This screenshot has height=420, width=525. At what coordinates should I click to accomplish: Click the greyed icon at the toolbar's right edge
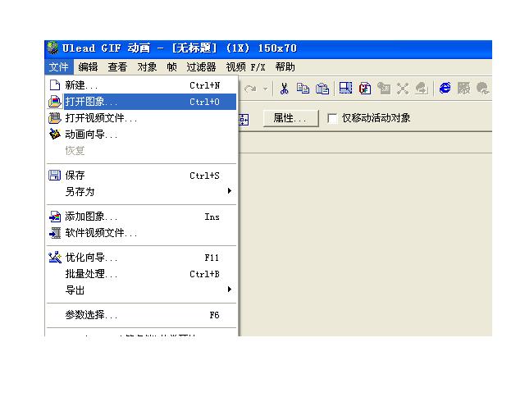click(483, 89)
